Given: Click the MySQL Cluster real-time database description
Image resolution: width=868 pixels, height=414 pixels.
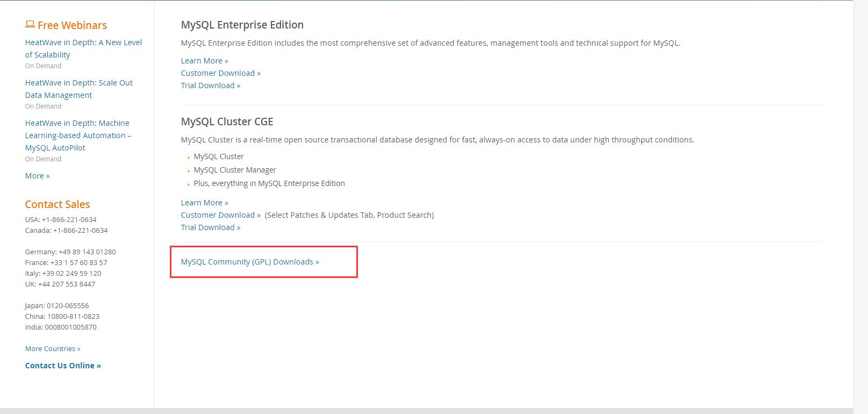Looking at the screenshot, I should click(437, 140).
